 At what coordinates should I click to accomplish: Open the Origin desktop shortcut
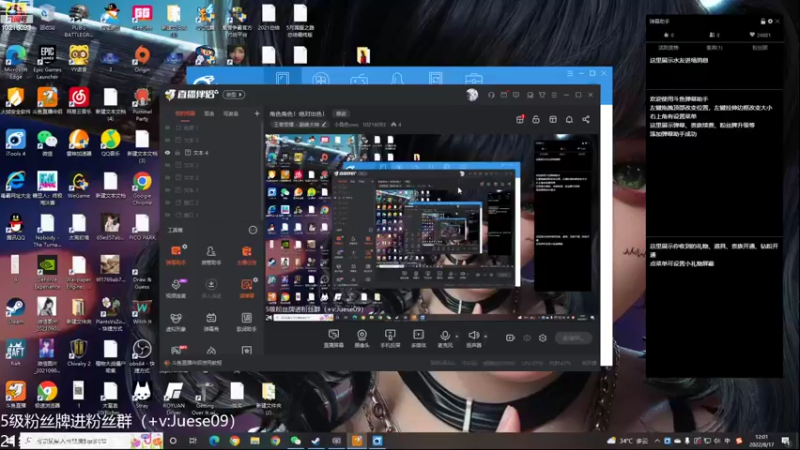[142, 59]
